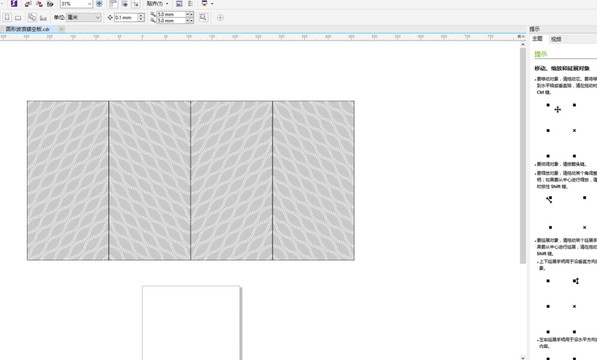Click the options icon right of 贴齐
The width and height of the screenshot is (597, 360).
(179, 4)
